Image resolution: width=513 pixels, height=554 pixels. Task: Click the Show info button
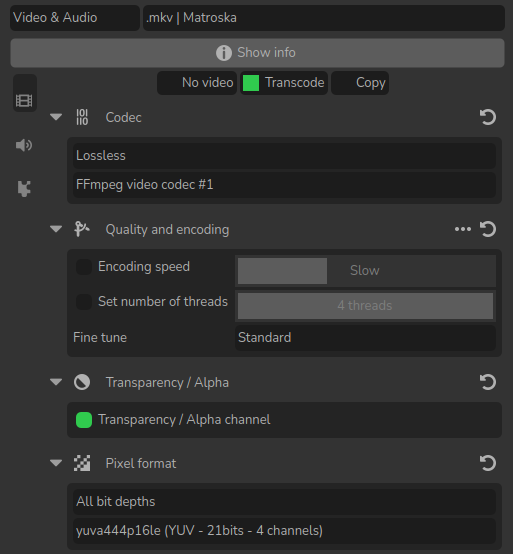[x=257, y=53]
